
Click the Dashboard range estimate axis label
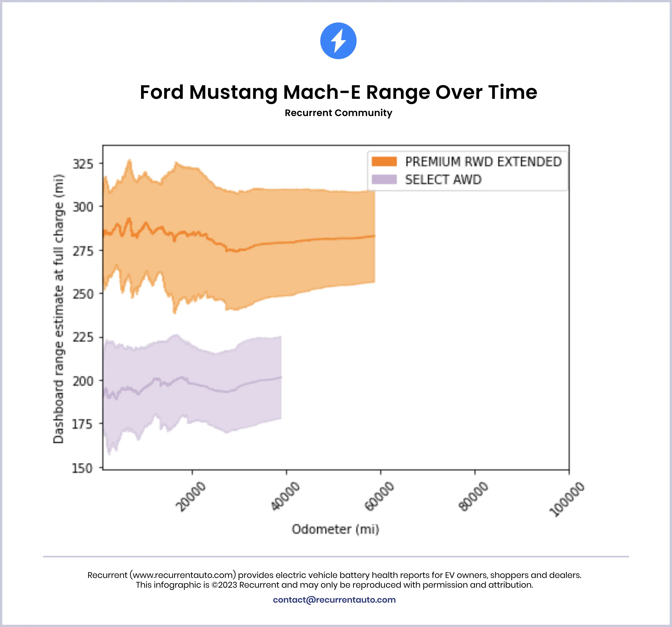(x=59, y=308)
